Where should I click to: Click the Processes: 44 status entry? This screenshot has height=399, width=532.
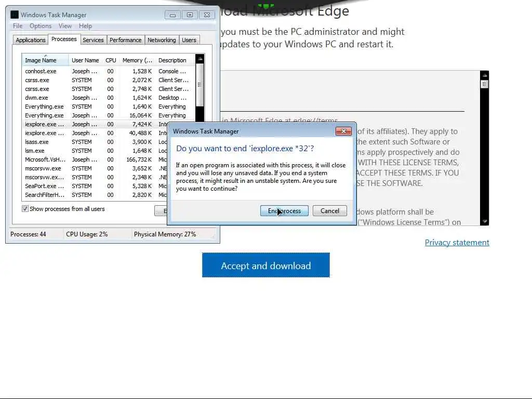point(28,234)
